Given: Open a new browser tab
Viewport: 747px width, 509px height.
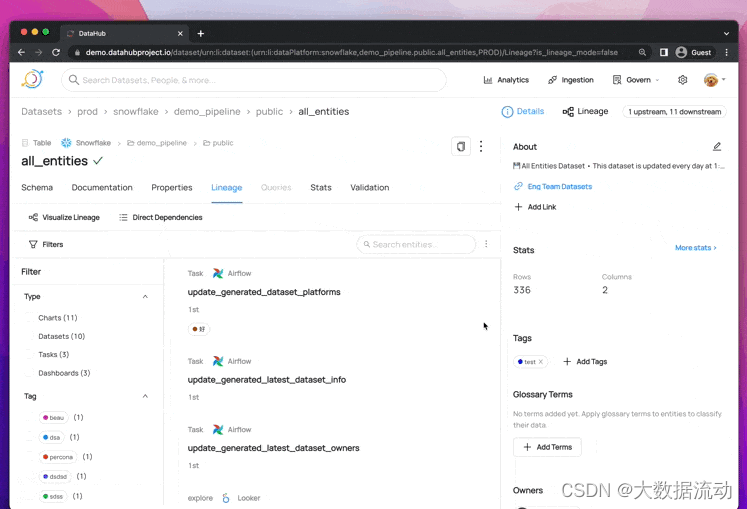Looking at the screenshot, I should pyautogui.click(x=201, y=33).
